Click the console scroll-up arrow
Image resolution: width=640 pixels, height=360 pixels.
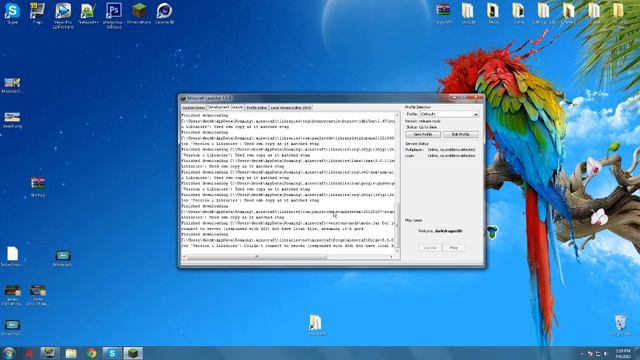click(397, 116)
